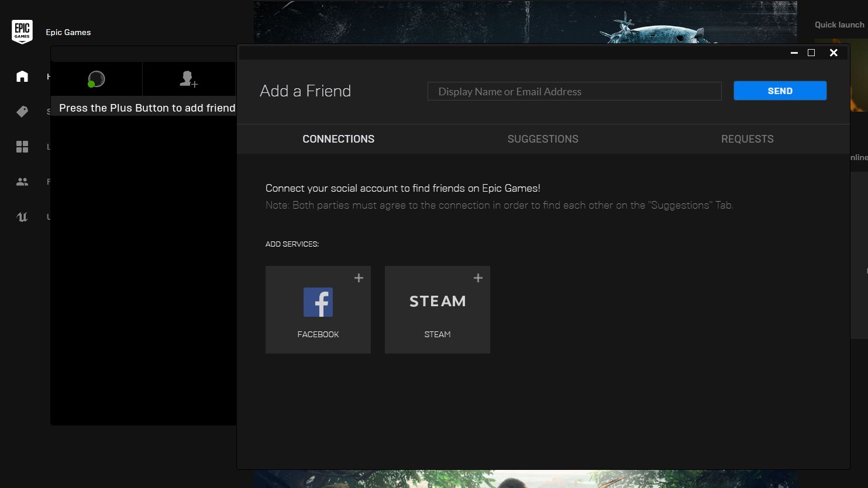The height and width of the screenshot is (488, 868).
Task: Switch to the Connections tab
Action: (339, 139)
